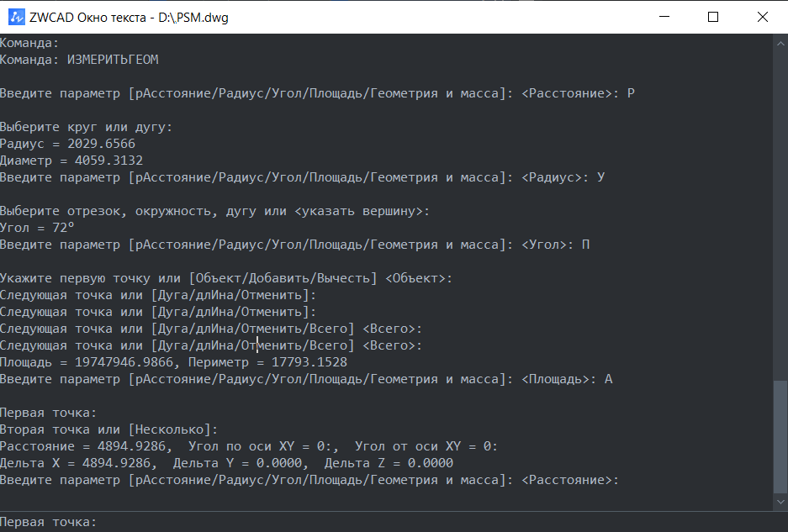This screenshot has width=788, height=532.
Task: Click the "Выберите круг или дугу:" prompt line
Action: [86, 127]
